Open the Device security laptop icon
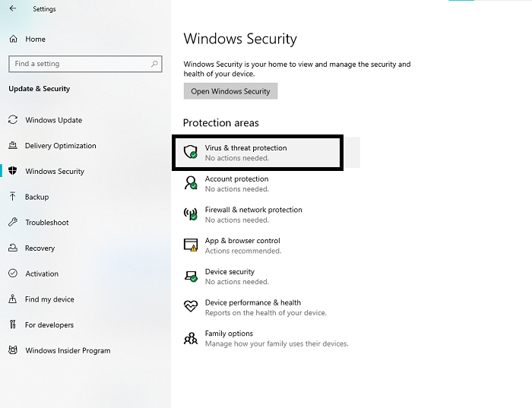Screen dimensions: 532x408 coord(191,276)
